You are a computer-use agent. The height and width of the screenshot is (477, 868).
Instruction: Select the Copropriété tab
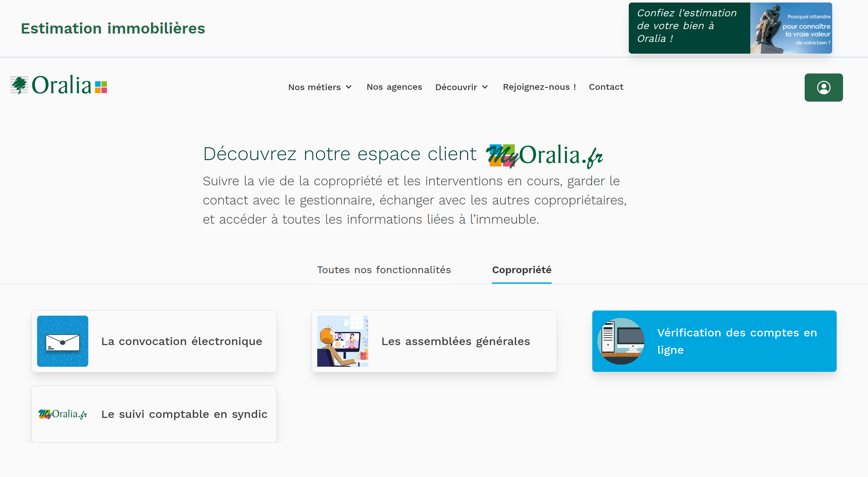click(x=521, y=270)
